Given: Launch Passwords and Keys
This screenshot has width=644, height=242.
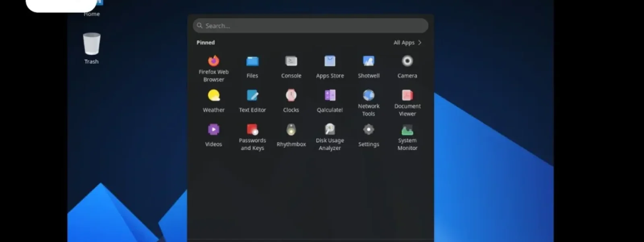Looking at the screenshot, I should (x=252, y=129).
